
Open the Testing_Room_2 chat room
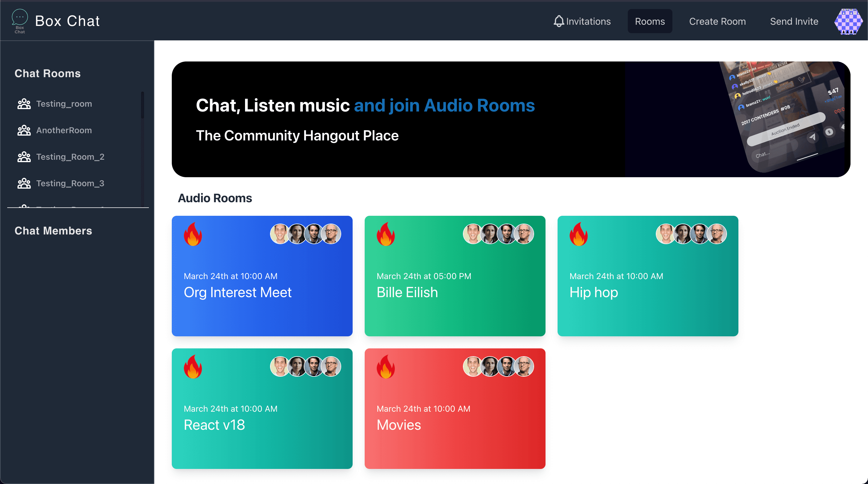70,157
